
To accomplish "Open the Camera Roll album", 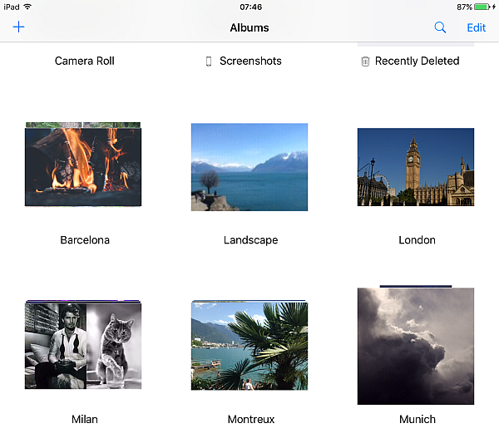I will (x=84, y=61).
